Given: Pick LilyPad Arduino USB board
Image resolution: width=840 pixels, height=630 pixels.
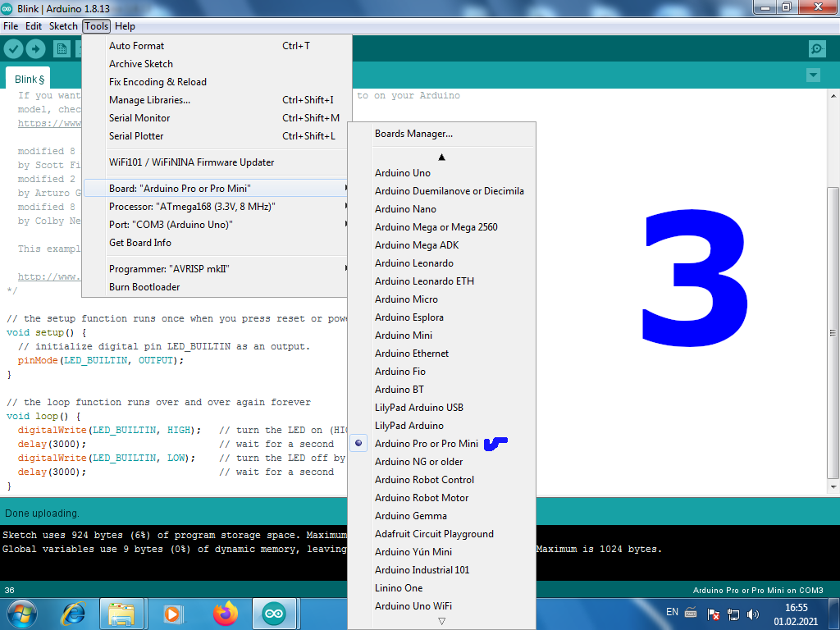Looking at the screenshot, I should [441, 408].
